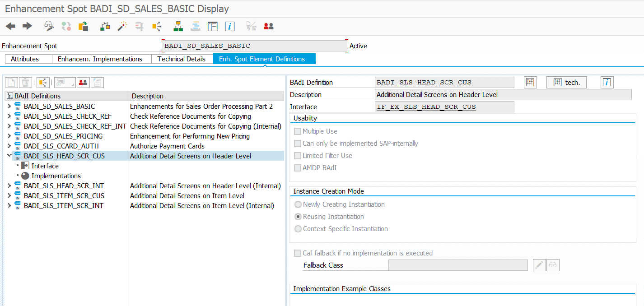
Task: Click the greyed document-compare icon in top toolbar
Action: [x=252, y=26]
